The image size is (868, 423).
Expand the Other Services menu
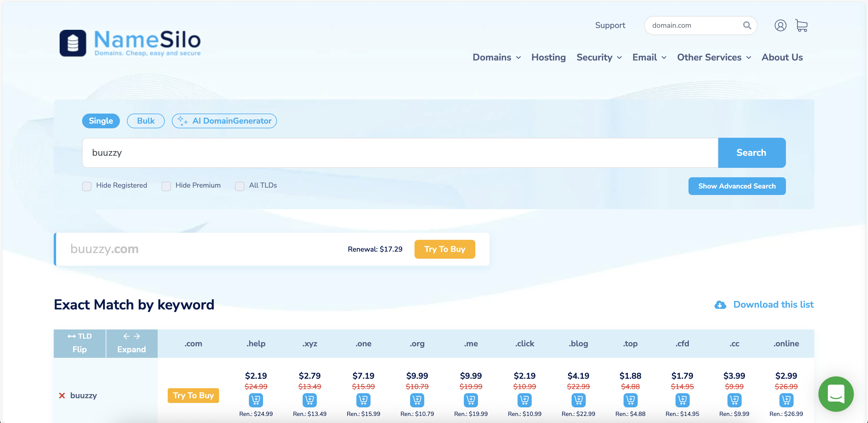coord(714,57)
